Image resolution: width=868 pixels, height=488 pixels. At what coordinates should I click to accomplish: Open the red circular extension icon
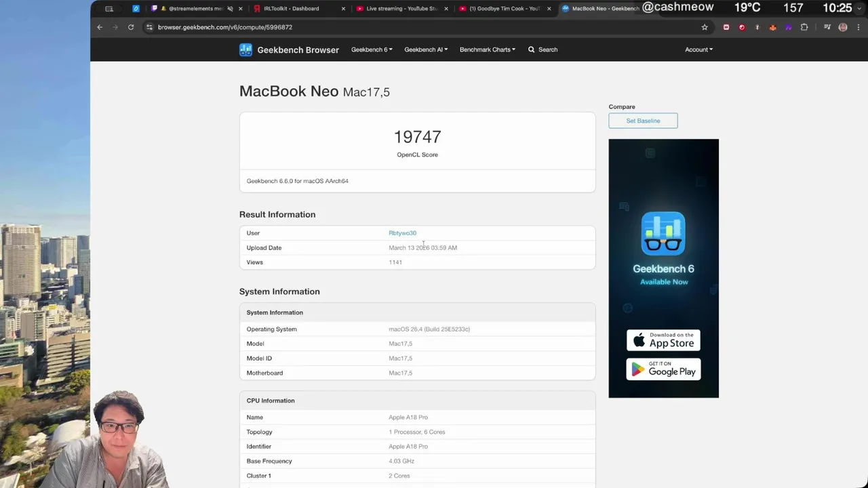pos(742,27)
